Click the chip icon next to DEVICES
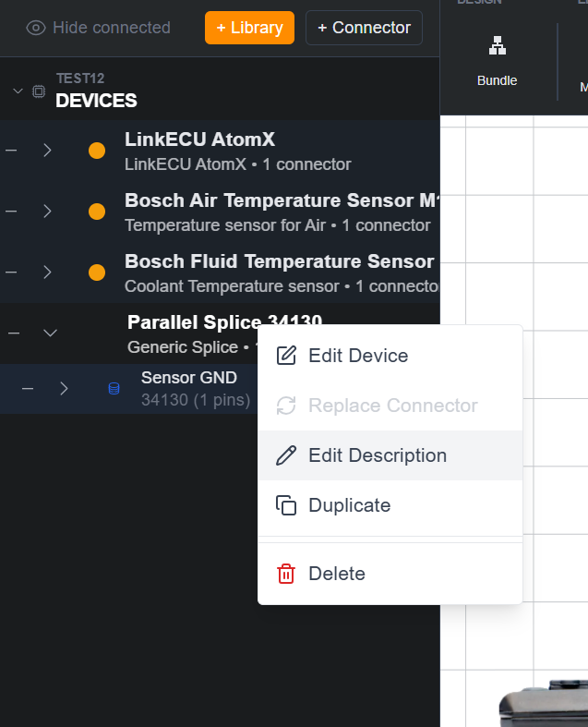Image resolution: width=588 pixels, height=727 pixels. coord(39,91)
